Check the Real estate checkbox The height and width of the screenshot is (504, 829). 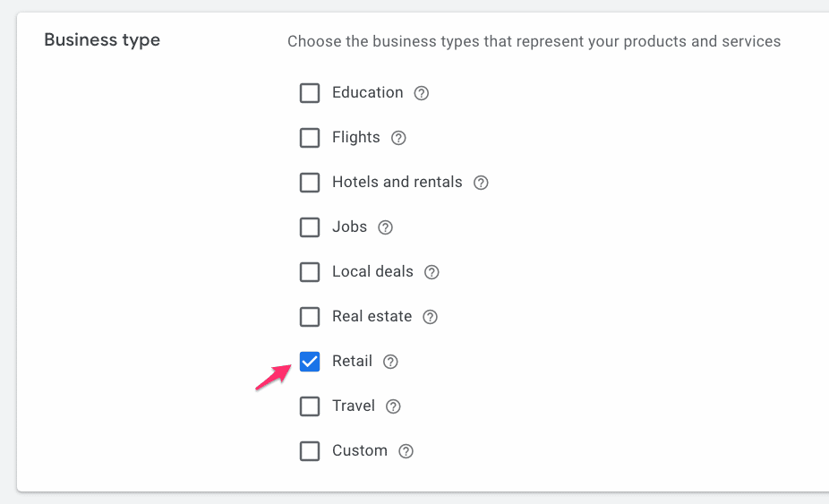(310, 317)
